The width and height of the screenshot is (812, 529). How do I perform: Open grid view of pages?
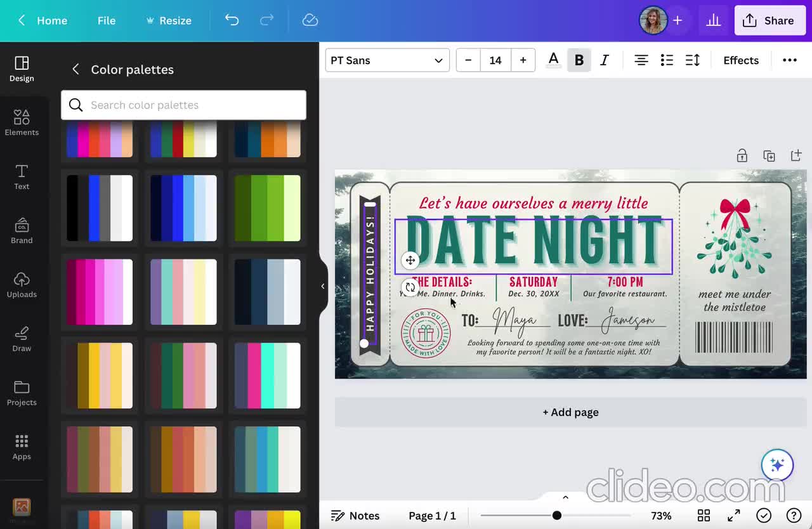pyautogui.click(x=704, y=516)
